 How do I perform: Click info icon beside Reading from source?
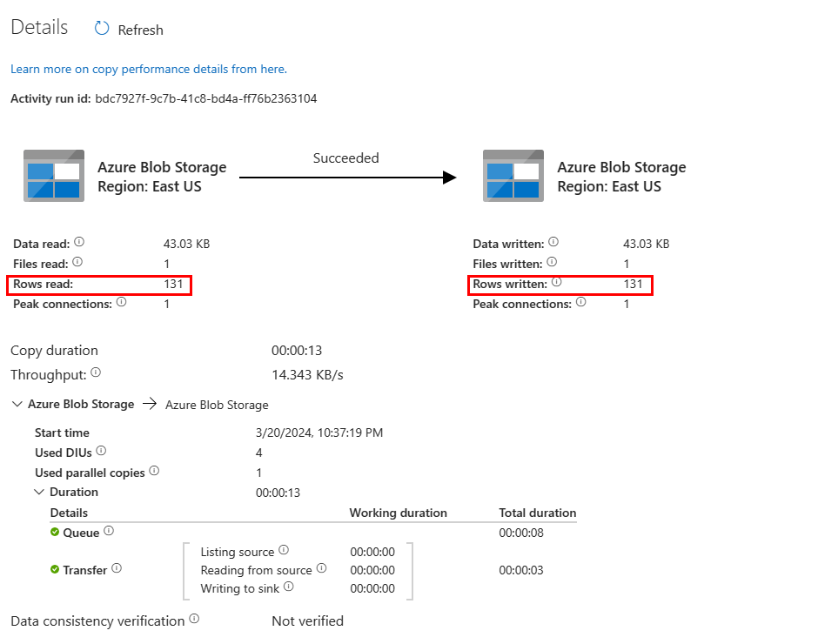321,567
